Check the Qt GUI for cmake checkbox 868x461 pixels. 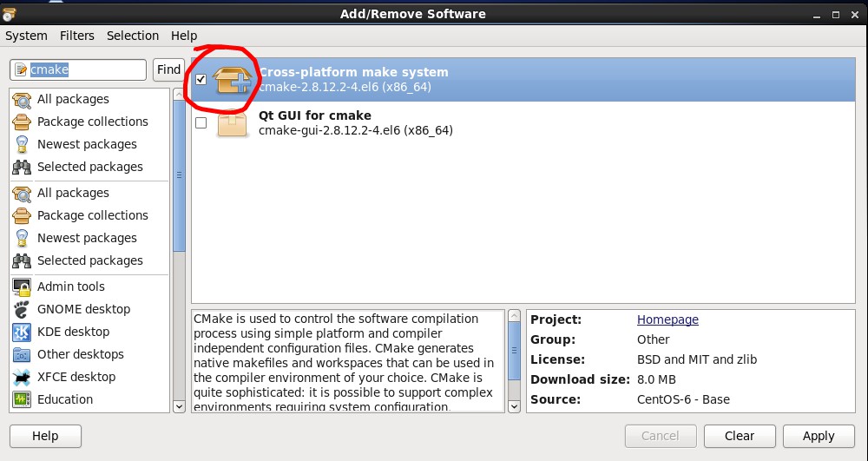(x=201, y=123)
